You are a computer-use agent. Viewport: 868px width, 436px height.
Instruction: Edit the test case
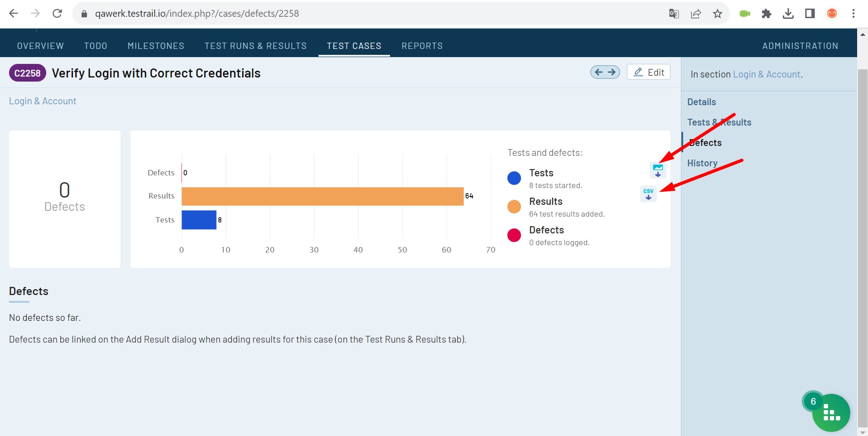tap(649, 72)
